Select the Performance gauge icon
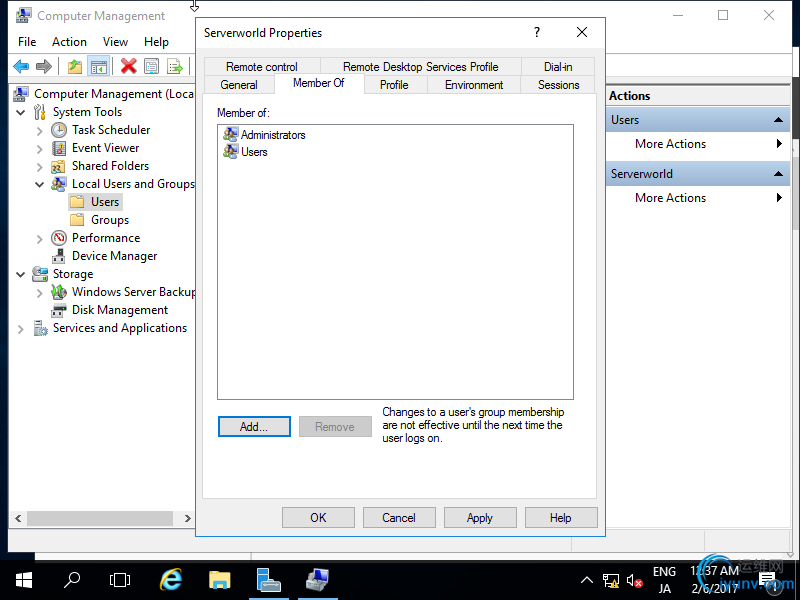 [x=59, y=238]
